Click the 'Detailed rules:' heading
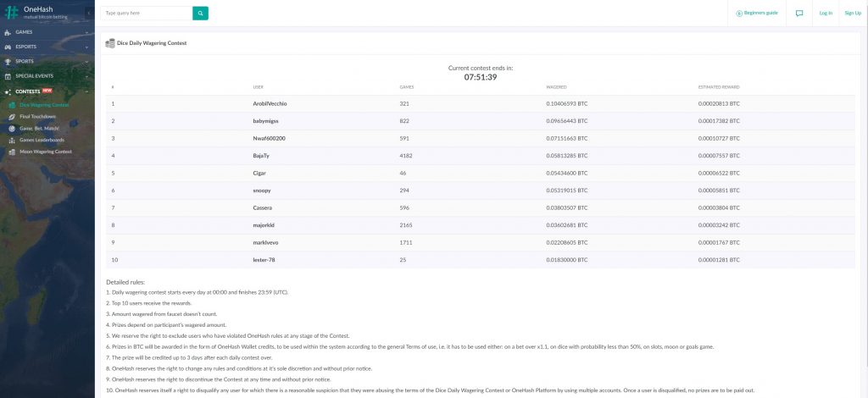Image resolution: width=868 pixels, height=398 pixels. [125, 282]
